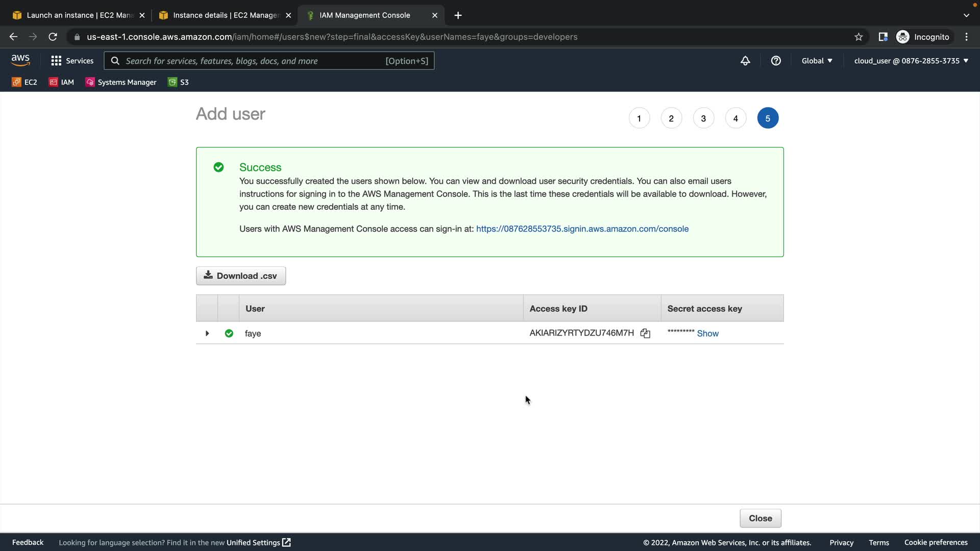Copy the access key ID

pos(645,333)
